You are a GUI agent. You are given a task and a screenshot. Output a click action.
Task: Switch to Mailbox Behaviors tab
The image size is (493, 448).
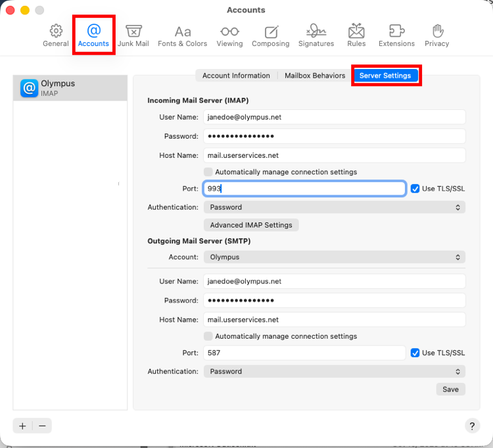point(315,76)
